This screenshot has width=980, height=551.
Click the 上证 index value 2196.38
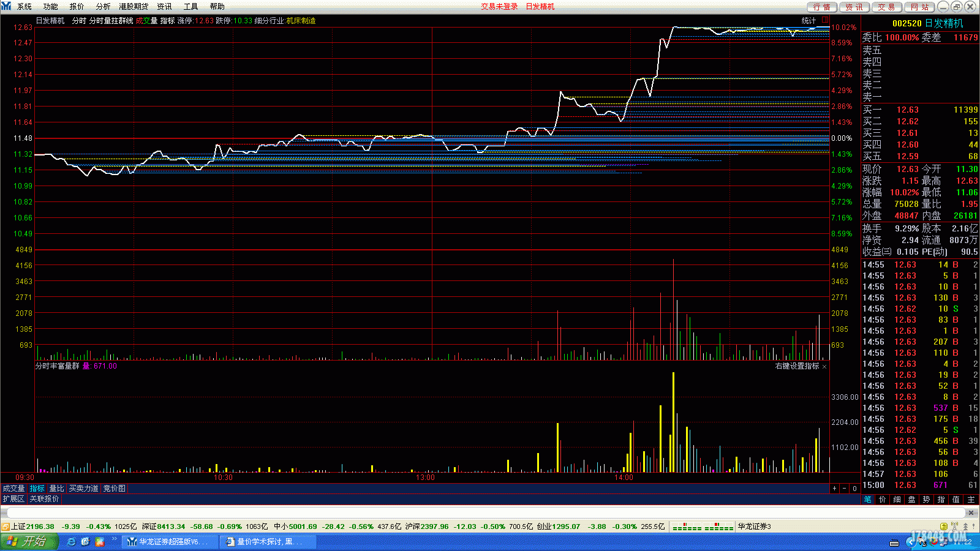(40, 527)
